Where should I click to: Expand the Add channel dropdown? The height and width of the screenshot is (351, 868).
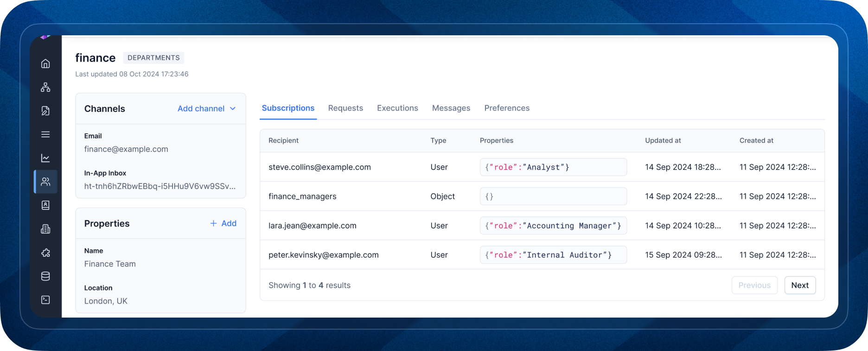point(207,109)
